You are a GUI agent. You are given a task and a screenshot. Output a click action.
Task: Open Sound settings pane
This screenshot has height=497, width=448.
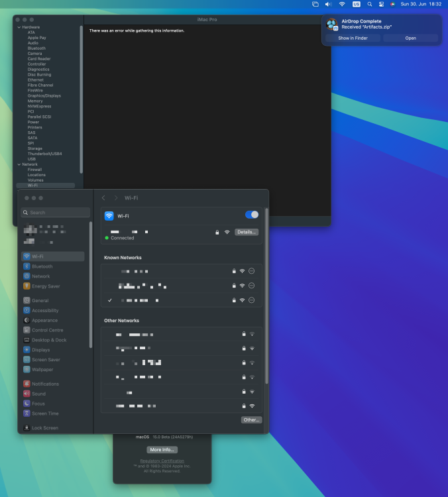52,394
